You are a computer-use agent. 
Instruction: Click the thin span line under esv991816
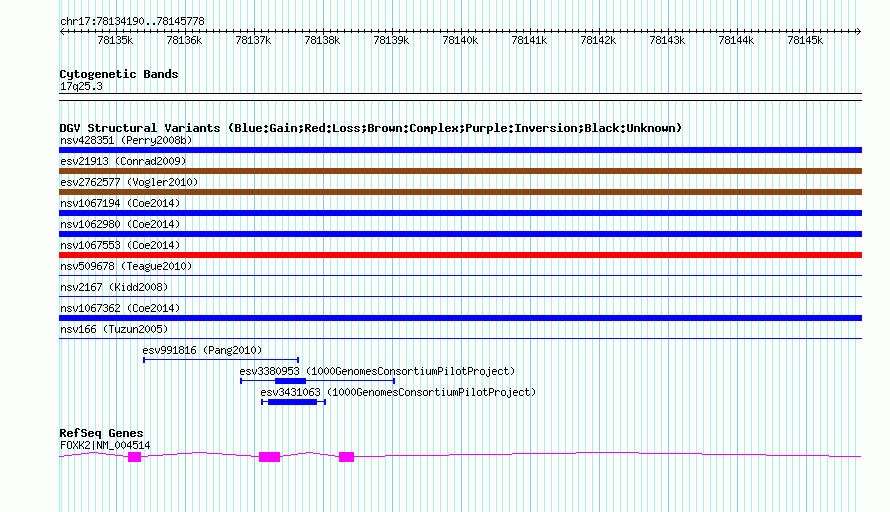coord(221,360)
